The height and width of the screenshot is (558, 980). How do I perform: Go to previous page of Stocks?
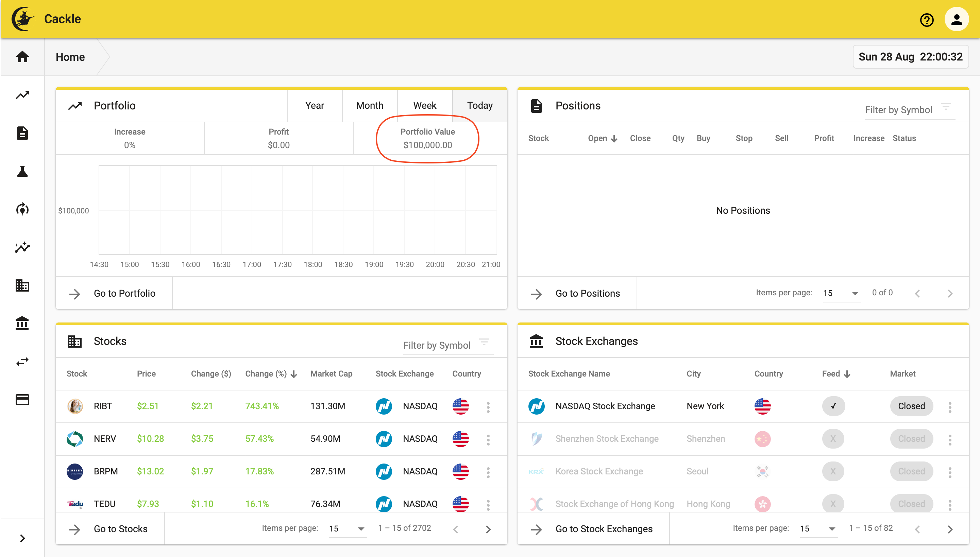click(x=456, y=530)
